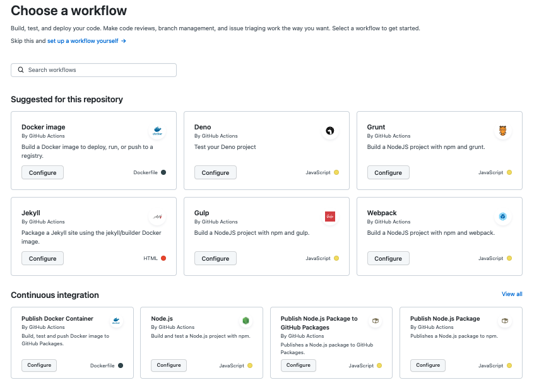Click the yellow JavaScript language dot on the Grunt card

tap(509, 172)
